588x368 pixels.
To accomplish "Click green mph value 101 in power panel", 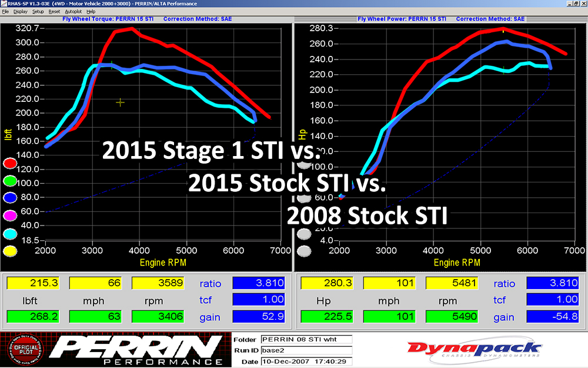I will [x=389, y=316].
